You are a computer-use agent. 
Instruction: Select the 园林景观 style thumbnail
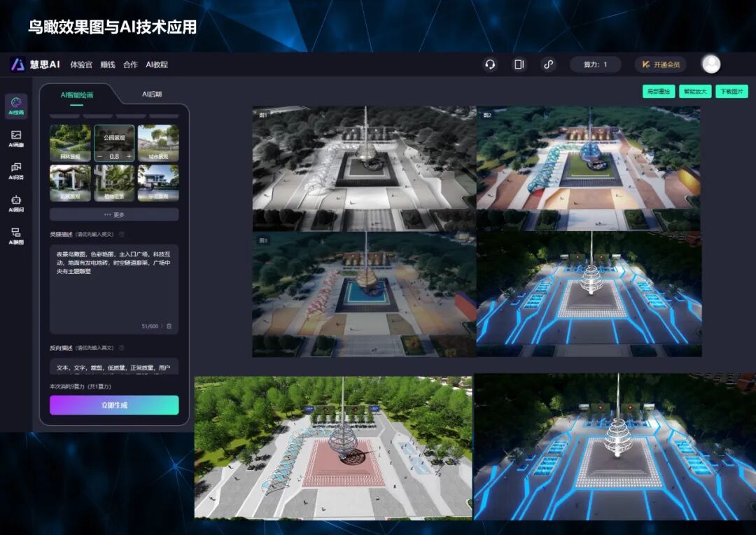[x=70, y=143]
